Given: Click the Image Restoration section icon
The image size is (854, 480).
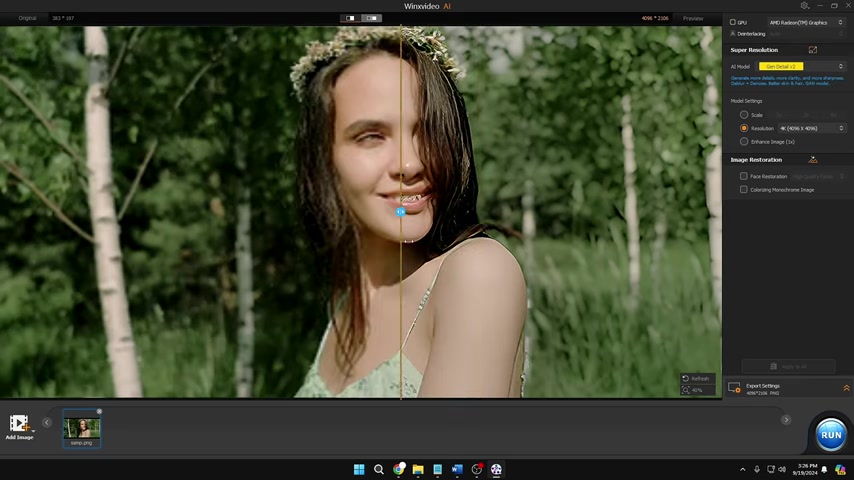Looking at the screenshot, I should point(812,160).
